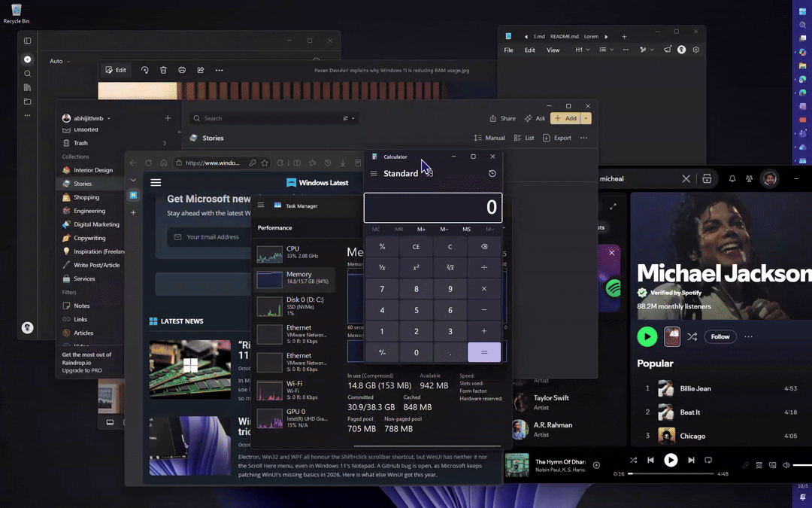Open the Task Manager hamburger menu
812x508 pixels.
pos(261,205)
